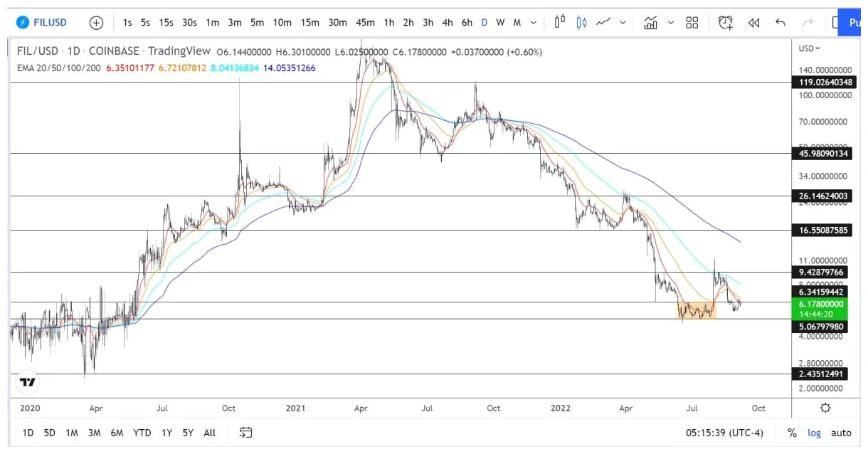Open the extra timeframes dropdown arrow
868x454 pixels.
tap(535, 22)
